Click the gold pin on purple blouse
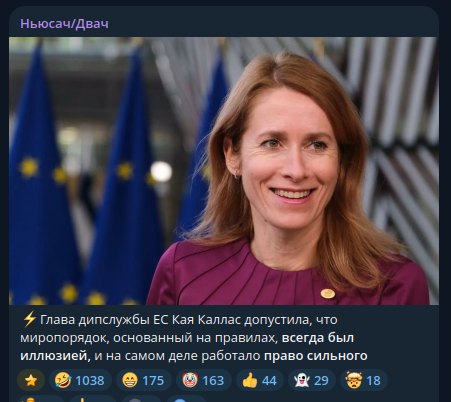 pos(328,293)
